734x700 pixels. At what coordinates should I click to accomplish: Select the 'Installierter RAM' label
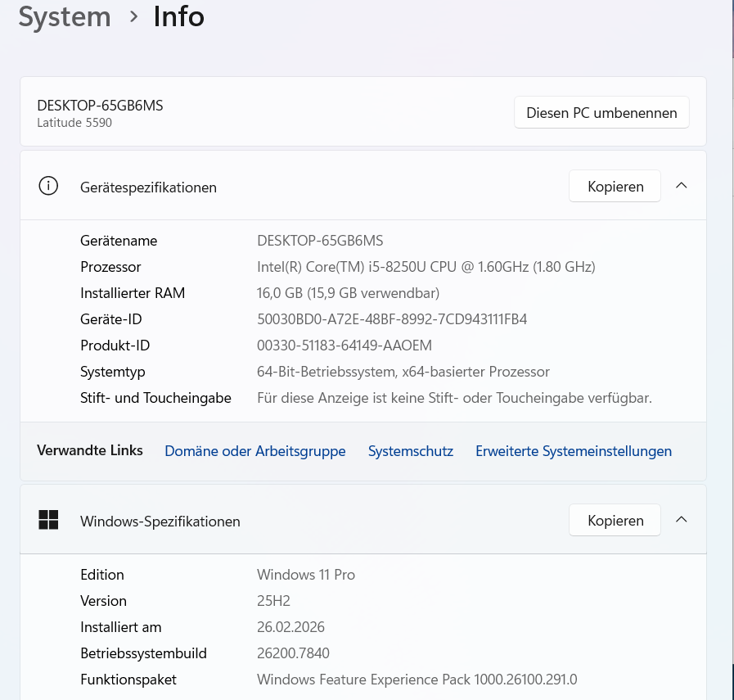click(x=133, y=293)
